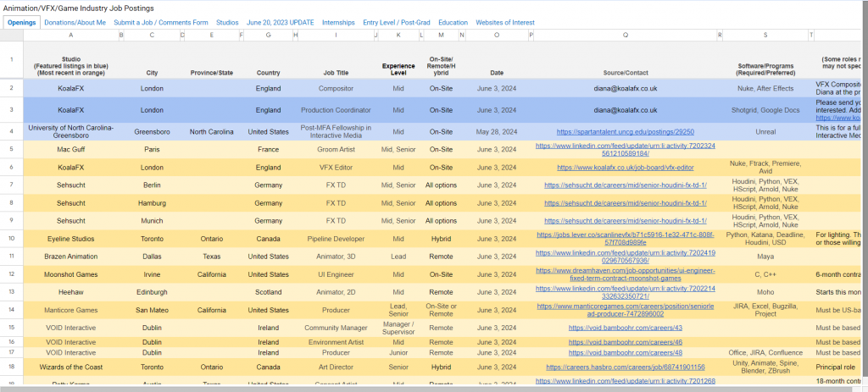Select the Compositor job title cell

pyautogui.click(x=336, y=88)
